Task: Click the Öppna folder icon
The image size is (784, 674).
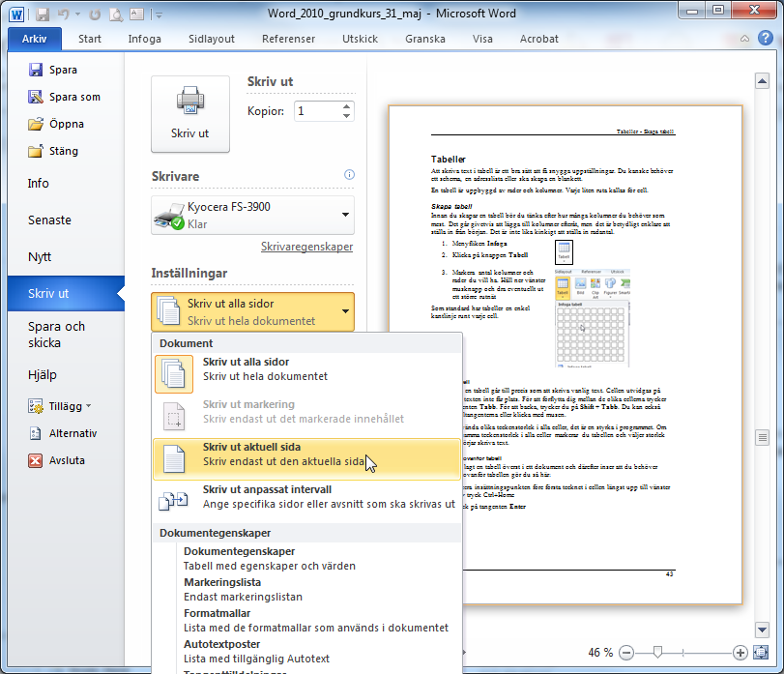Action: pos(36,124)
